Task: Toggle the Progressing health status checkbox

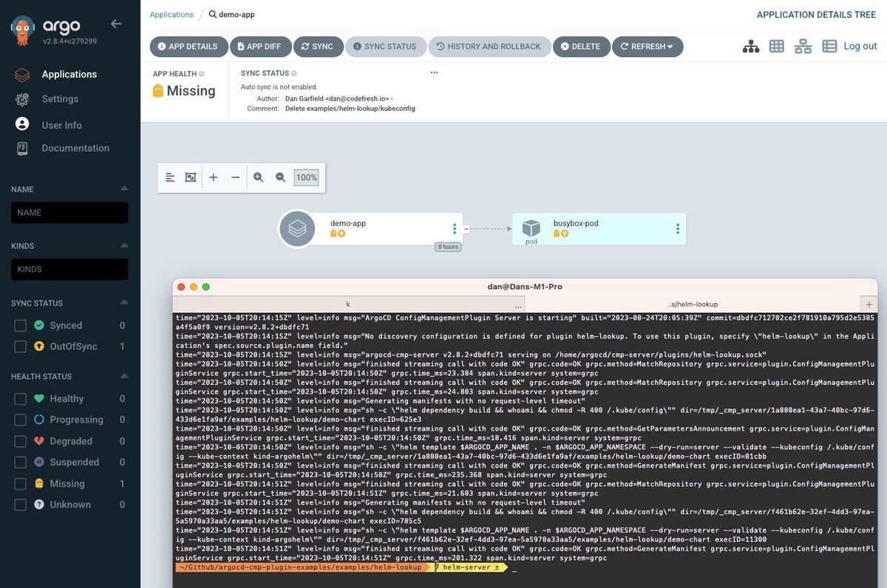Action: tap(21, 420)
